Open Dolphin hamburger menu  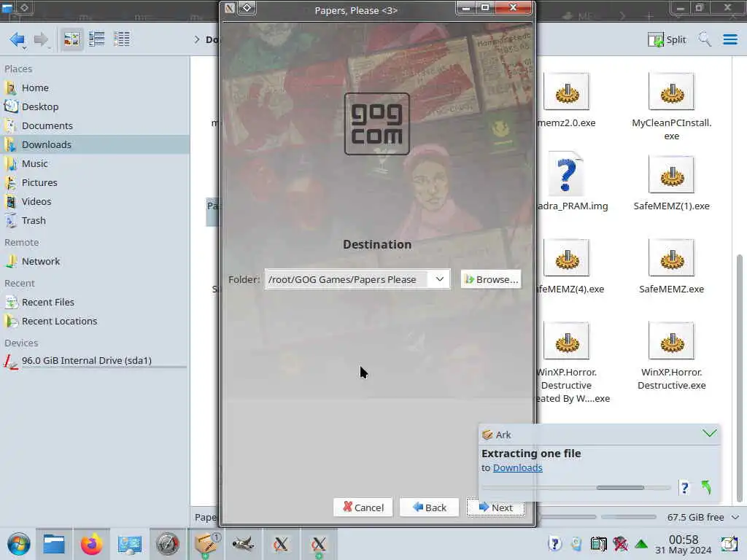[729, 39]
